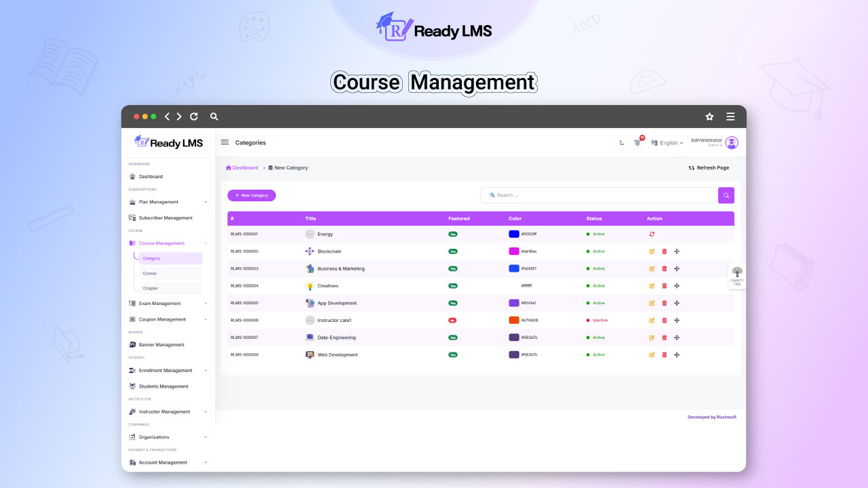Image resolution: width=868 pixels, height=488 pixels.
Task: Expand Exam Management menu
Action: tap(168, 304)
